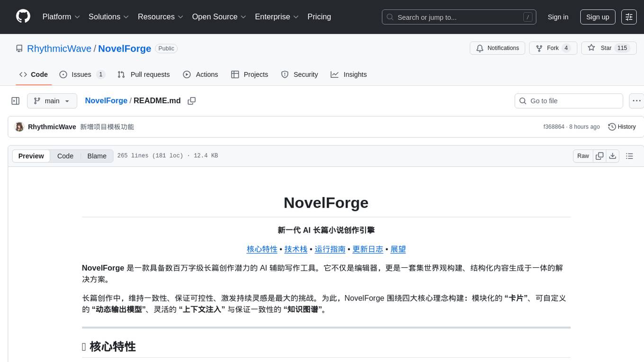This screenshot has height=362, width=644.
Task: Open the Open Source menu
Action: point(219,17)
